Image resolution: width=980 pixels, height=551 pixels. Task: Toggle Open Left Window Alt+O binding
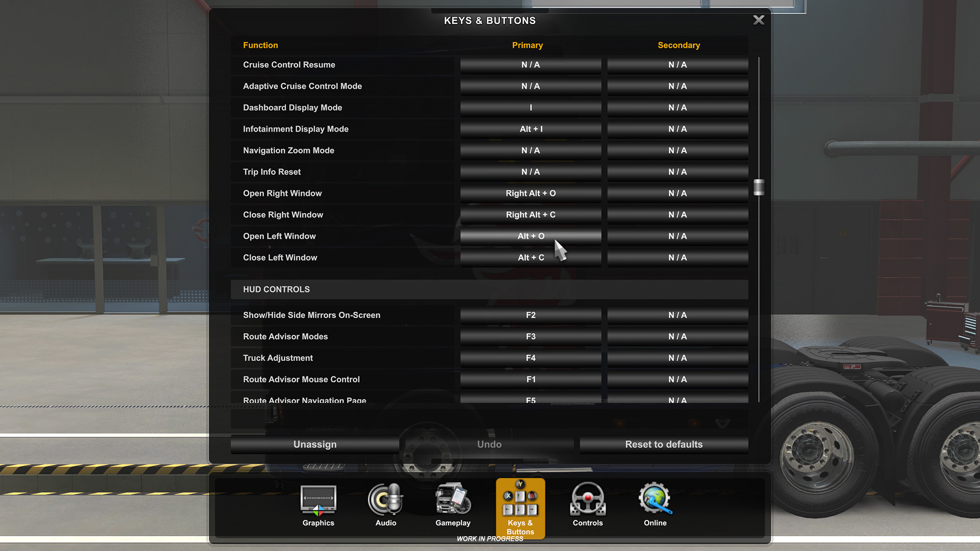tap(530, 236)
